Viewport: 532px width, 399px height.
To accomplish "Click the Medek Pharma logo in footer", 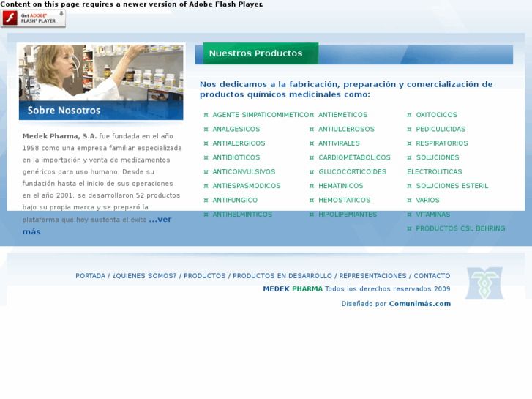I will (x=484, y=283).
